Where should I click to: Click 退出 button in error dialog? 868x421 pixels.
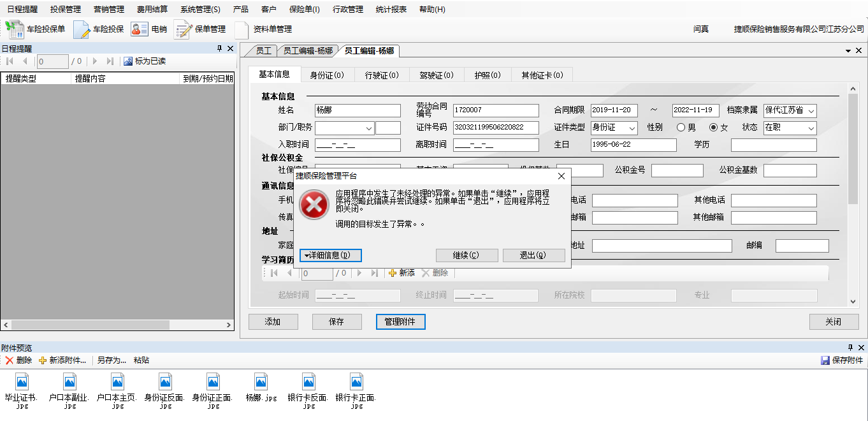pos(533,255)
